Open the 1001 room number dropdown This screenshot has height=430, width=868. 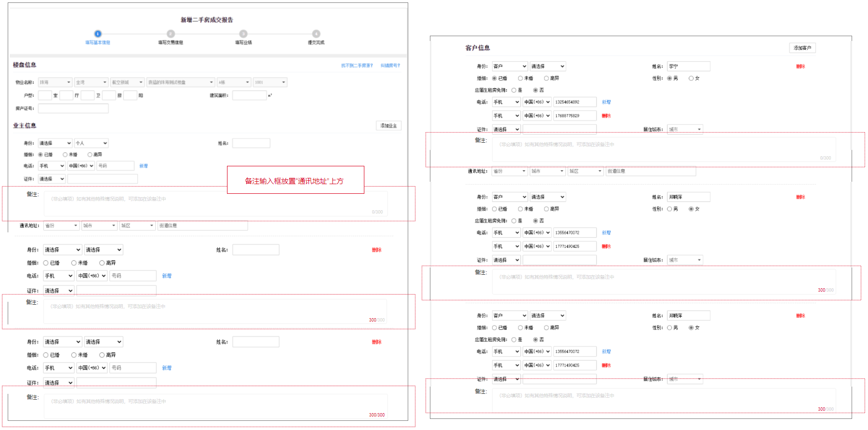[x=270, y=82]
